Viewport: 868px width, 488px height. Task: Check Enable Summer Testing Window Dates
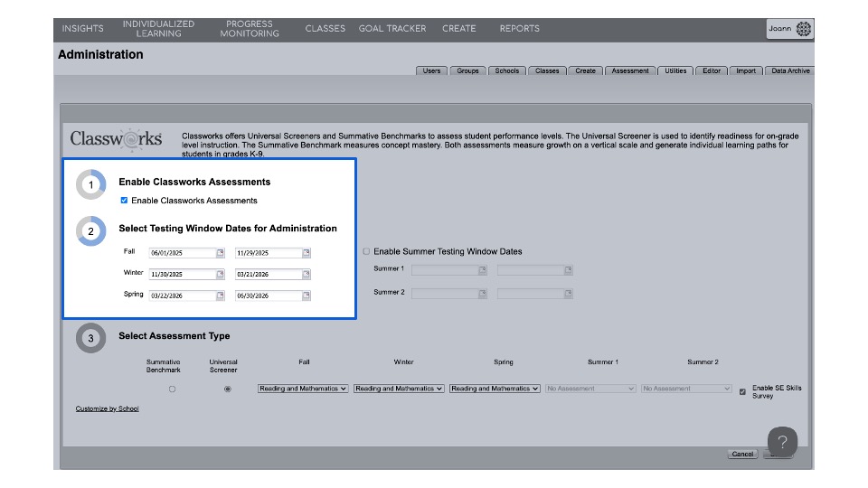(x=366, y=251)
